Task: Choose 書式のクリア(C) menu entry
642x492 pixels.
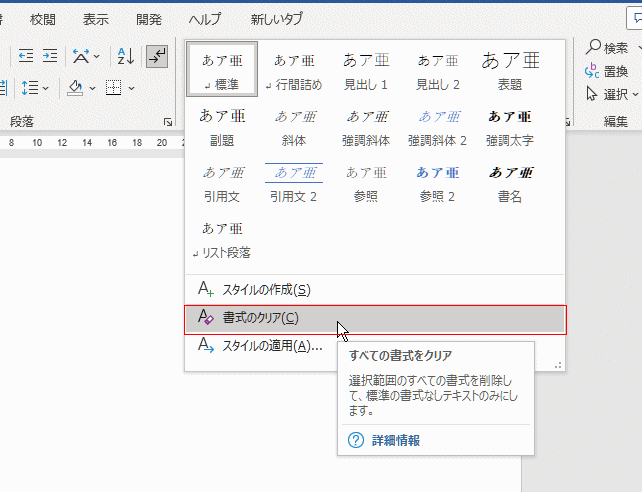Action: click(375, 318)
